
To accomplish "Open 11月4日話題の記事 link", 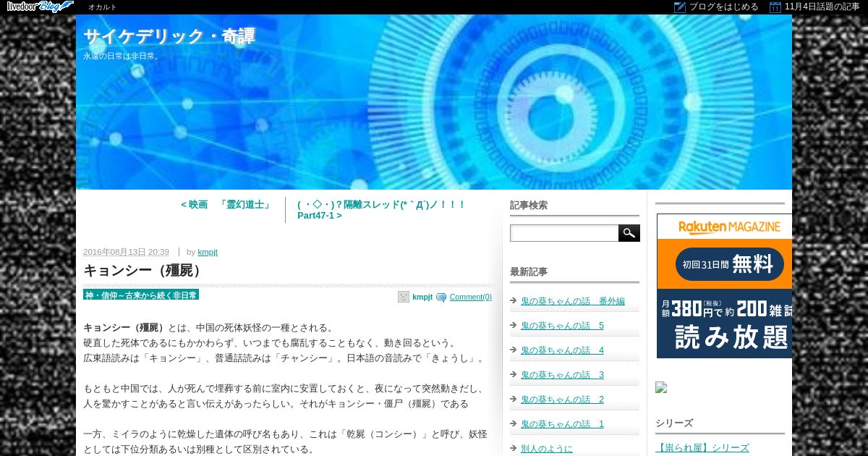I will click(822, 7).
